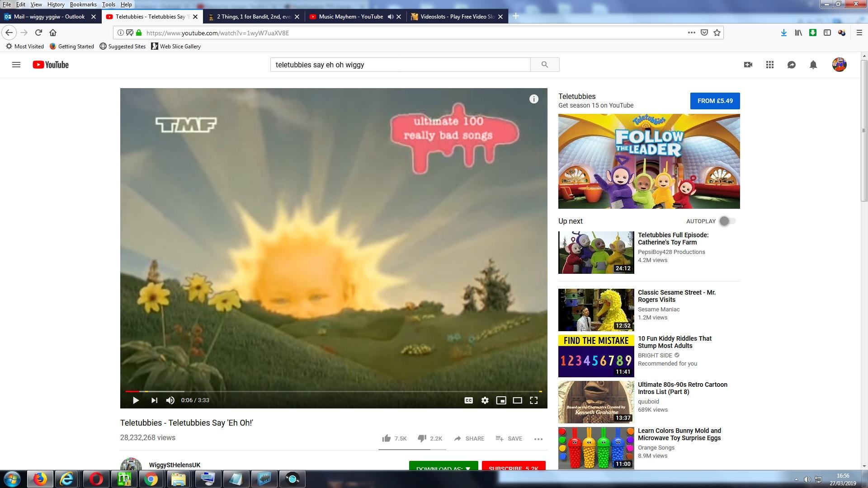The height and width of the screenshot is (488, 868).
Task: Switch to miniplayer mode
Action: coord(501,400)
